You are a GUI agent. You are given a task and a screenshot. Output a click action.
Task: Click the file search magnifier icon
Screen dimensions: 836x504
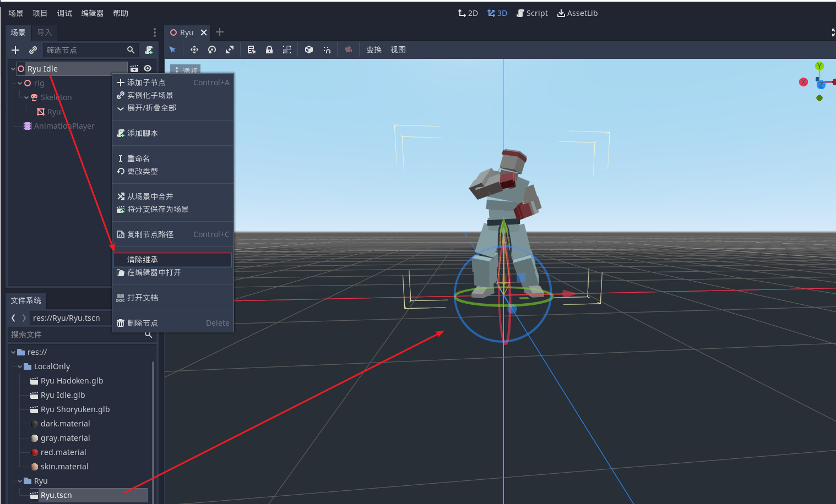[148, 335]
